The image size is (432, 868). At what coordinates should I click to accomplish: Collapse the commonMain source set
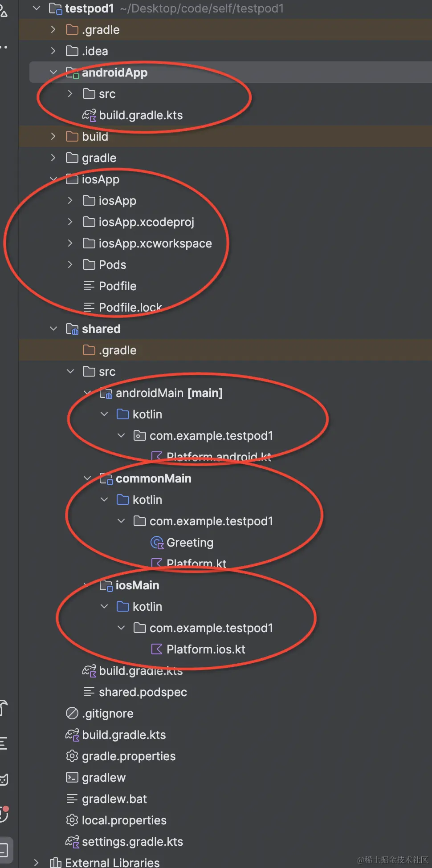pos(87,479)
